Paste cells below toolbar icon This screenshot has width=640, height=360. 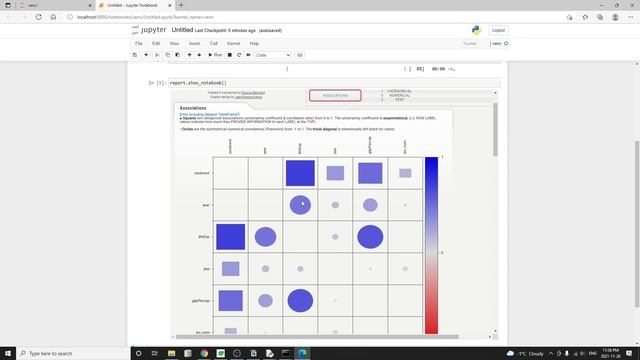(x=178, y=55)
